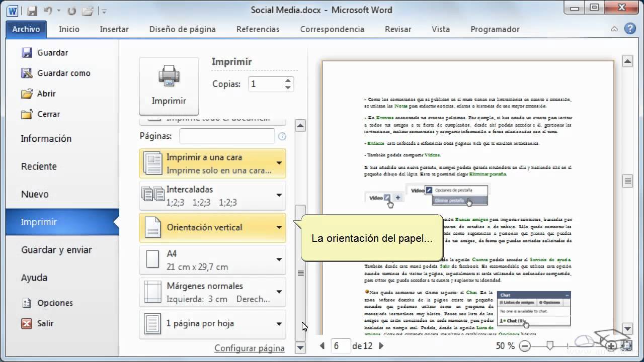644x362 pixels.
Task: Switch to the Diseño de página tab
Action: tap(182, 29)
